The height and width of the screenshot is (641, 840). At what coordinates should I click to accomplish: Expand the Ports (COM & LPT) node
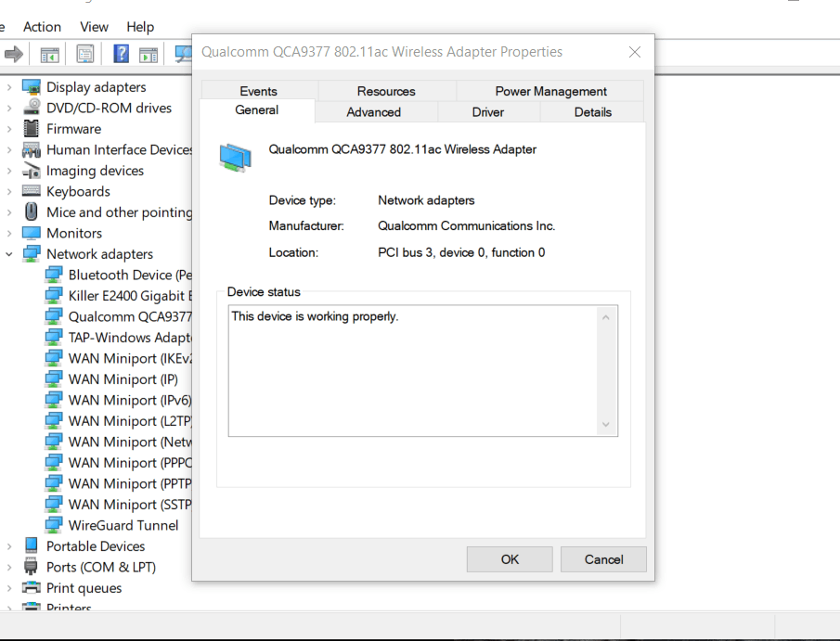(9, 567)
